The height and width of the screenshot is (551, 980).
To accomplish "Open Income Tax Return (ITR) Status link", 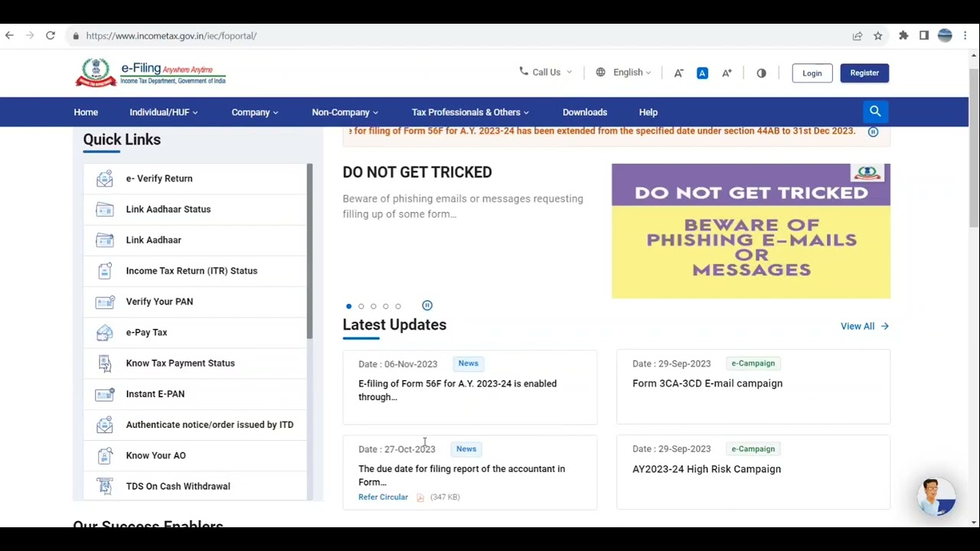I will click(x=195, y=271).
